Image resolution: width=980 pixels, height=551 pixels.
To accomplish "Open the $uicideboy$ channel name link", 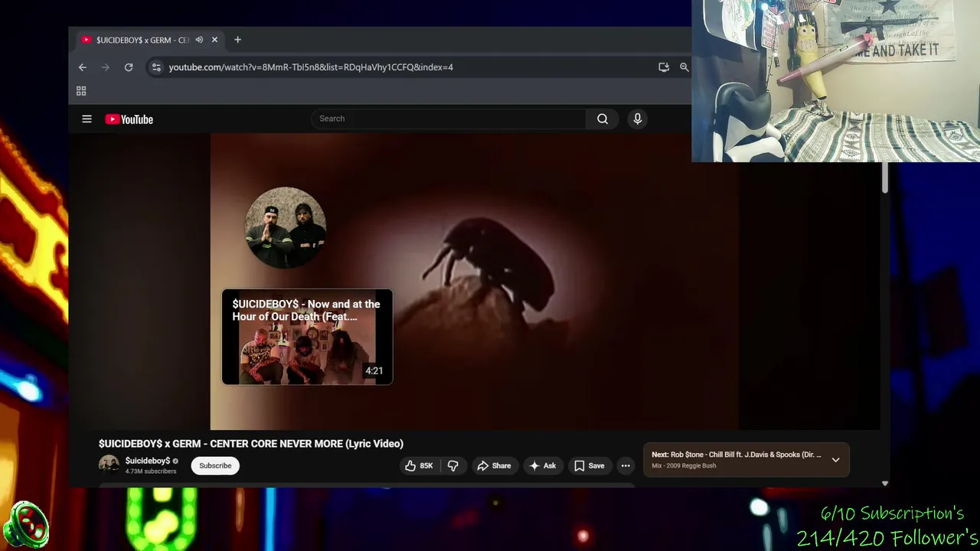I will point(148,461).
